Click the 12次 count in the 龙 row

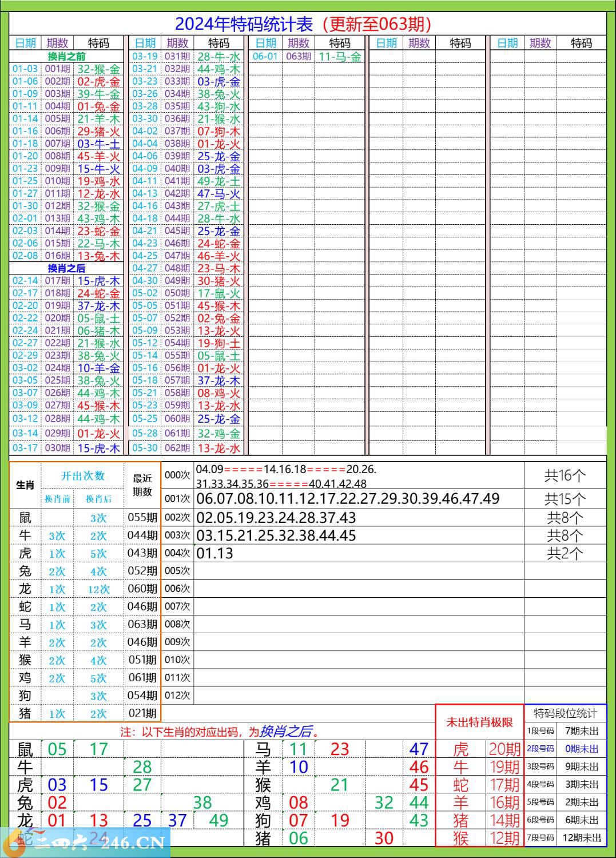(x=98, y=589)
